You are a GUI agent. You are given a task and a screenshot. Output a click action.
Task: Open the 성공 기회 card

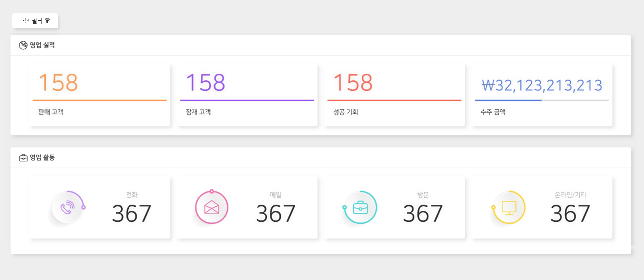[x=394, y=94]
